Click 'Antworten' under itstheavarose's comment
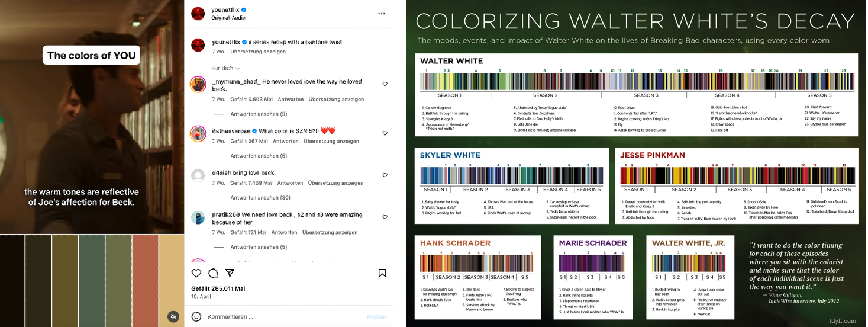Viewport: 868px width, 327px height. [286, 142]
